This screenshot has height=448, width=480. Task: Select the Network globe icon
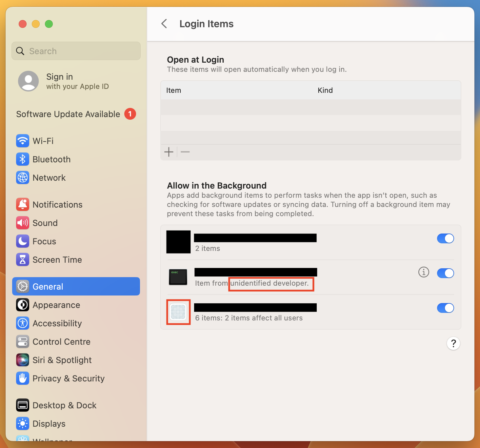[x=23, y=178]
